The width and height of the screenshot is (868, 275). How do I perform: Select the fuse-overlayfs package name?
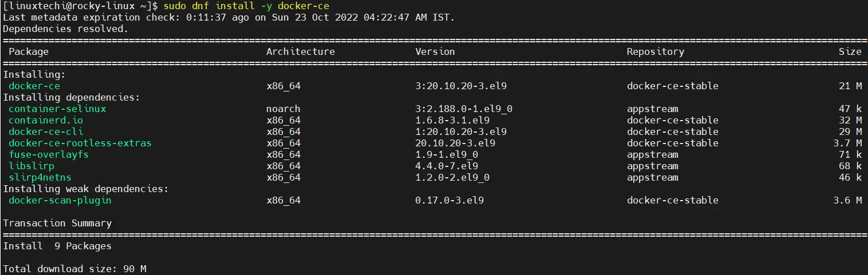pyautogui.click(x=49, y=154)
